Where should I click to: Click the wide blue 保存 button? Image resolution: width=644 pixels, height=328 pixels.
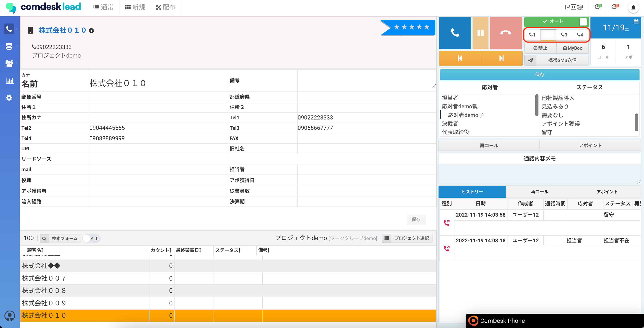point(540,75)
